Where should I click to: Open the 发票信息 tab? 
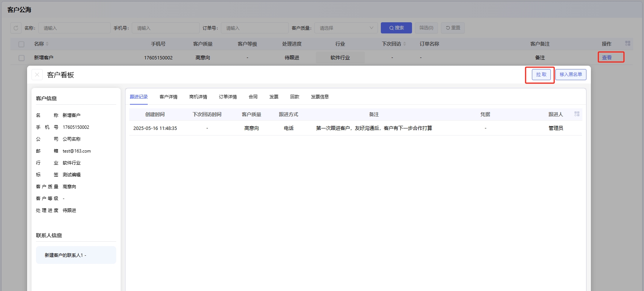(320, 97)
